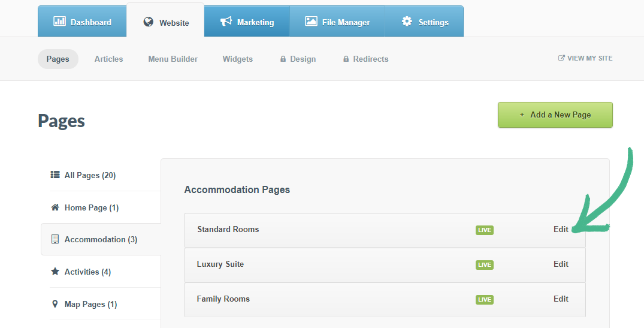Click the Marketing megaphone icon
Viewport: 644px width, 328px height.
pos(226,22)
